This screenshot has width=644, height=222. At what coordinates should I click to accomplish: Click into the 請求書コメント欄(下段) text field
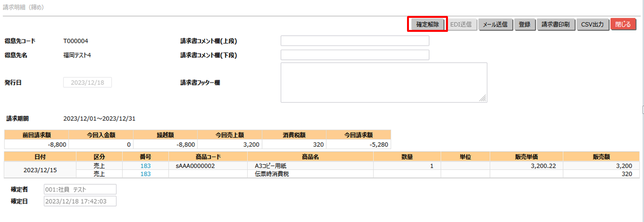coord(355,55)
